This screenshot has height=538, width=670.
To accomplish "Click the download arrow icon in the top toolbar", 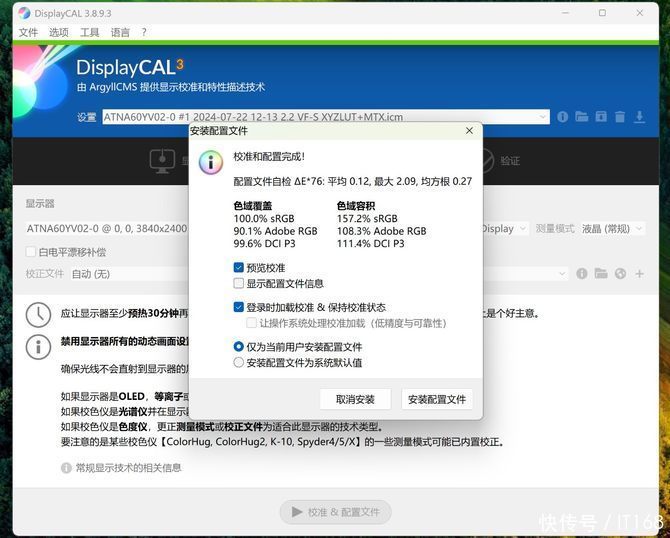I will tap(638, 117).
